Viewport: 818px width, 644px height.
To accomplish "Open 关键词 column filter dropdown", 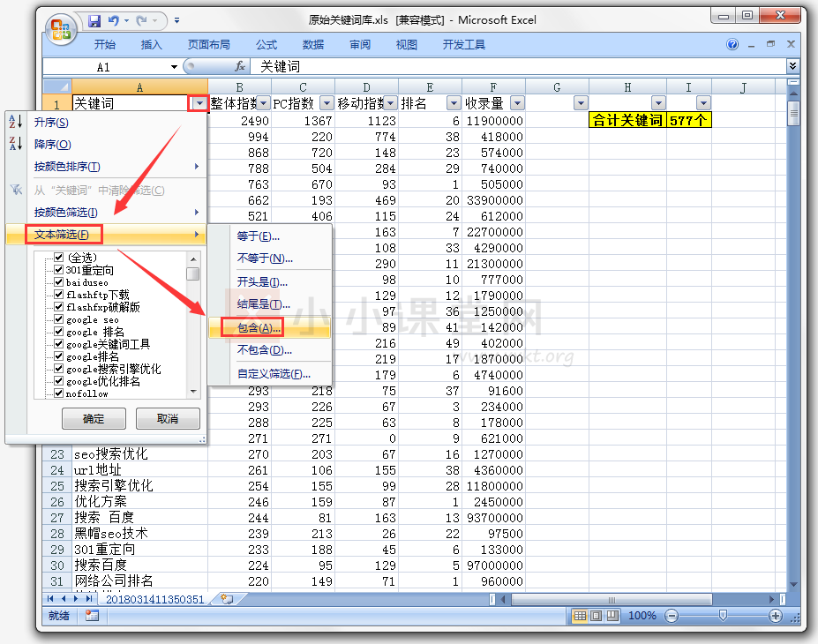I will coord(199,103).
